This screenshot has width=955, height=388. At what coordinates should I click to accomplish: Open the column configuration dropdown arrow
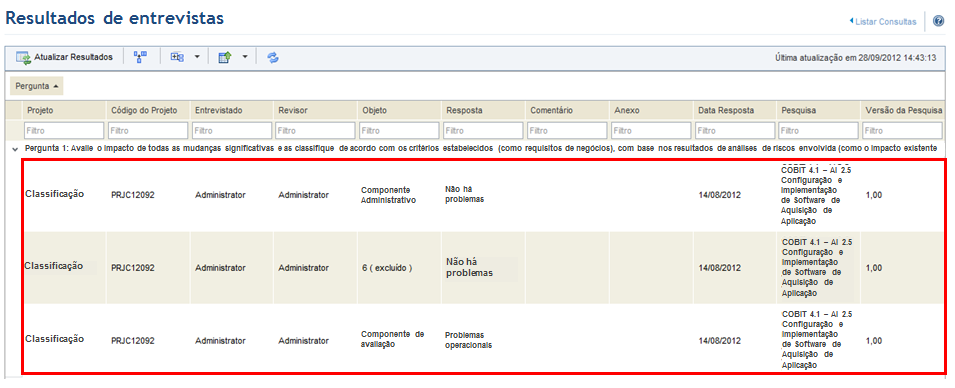click(197, 57)
